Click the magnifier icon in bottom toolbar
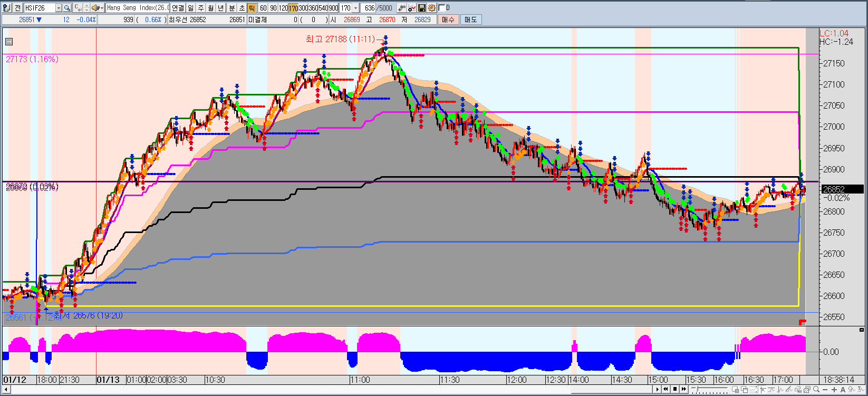Viewport: 868px width, 396px height. click(816, 390)
